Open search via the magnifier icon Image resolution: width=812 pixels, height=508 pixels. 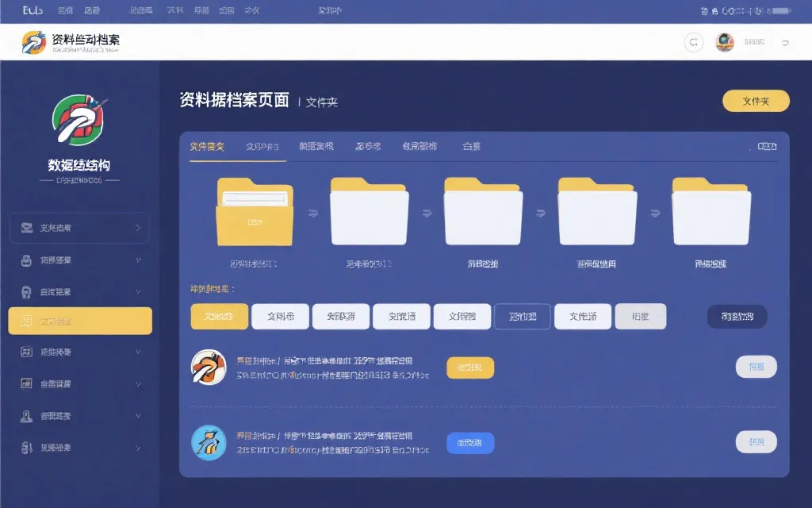694,42
